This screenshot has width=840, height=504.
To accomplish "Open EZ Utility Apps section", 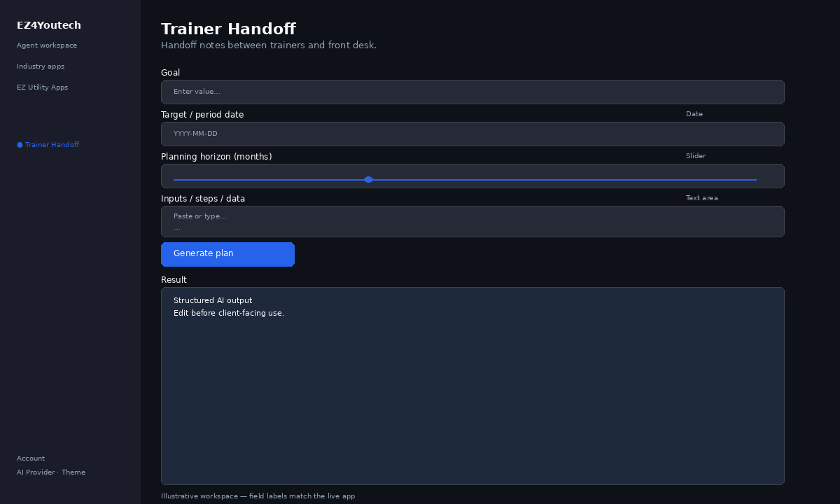I will 42,87.
